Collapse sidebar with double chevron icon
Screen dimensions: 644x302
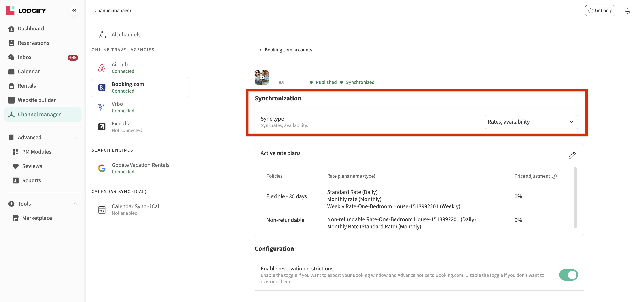coord(74,11)
